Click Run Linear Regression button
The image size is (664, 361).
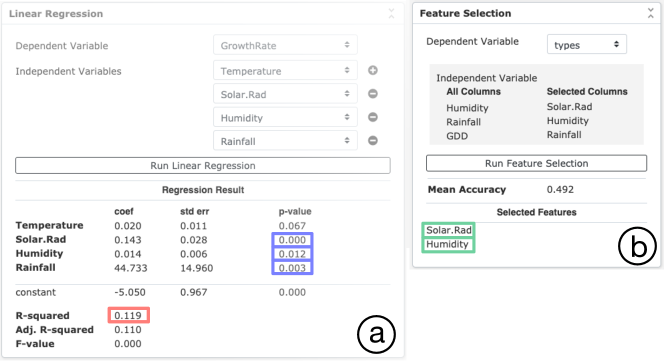point(203,165)
